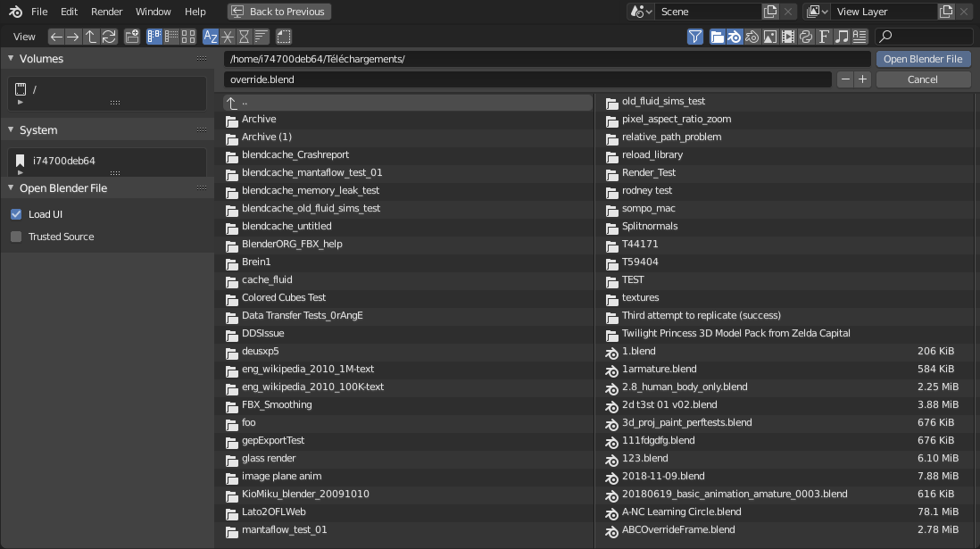Viewport: 980px width, 549px height.
Task: Cancel the file browser
Action: [x=923, y=79]
